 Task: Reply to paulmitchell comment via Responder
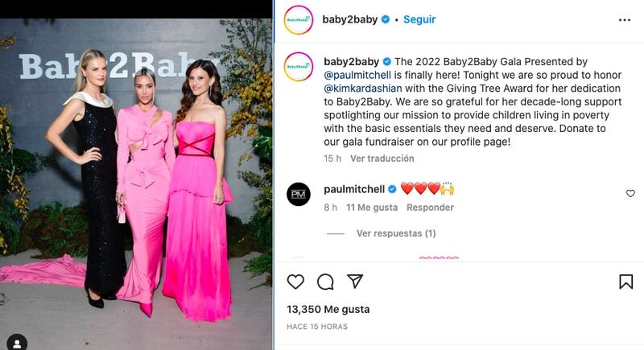coord(430,208)
